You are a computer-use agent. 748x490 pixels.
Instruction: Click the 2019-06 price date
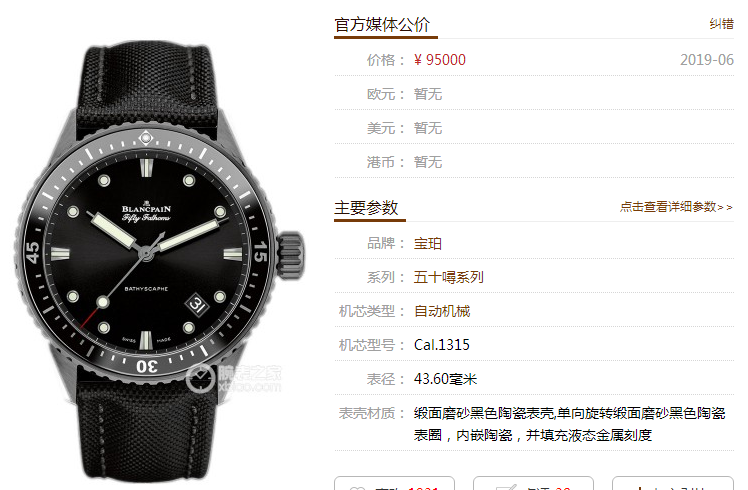click(x=707, y=60)
